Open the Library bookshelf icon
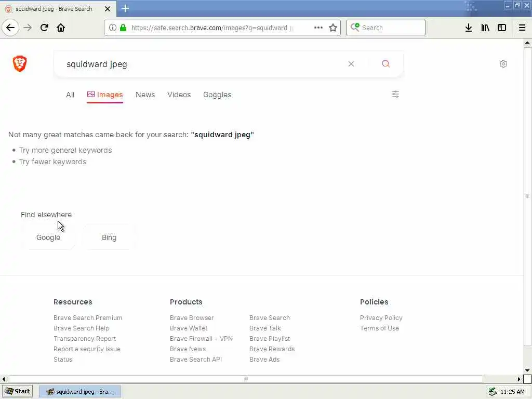 click(x=485, y=28)
